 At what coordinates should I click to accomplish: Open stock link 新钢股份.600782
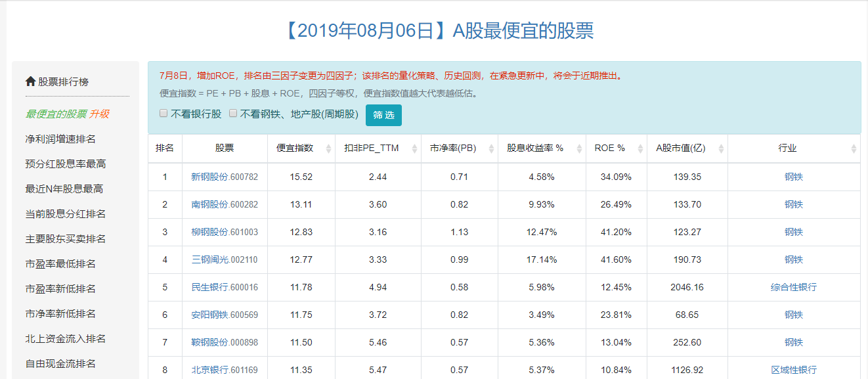pyautogui.click(x=225, y=177)
